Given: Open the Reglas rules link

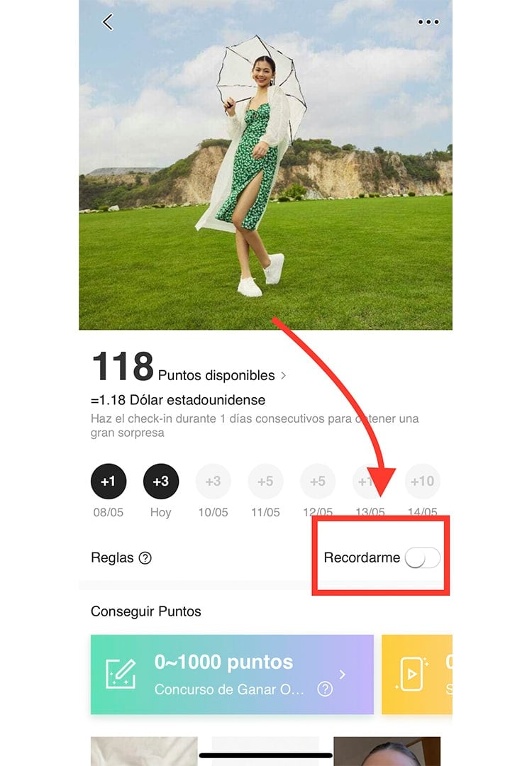Looking at the screenshot, I should point(112,558).
